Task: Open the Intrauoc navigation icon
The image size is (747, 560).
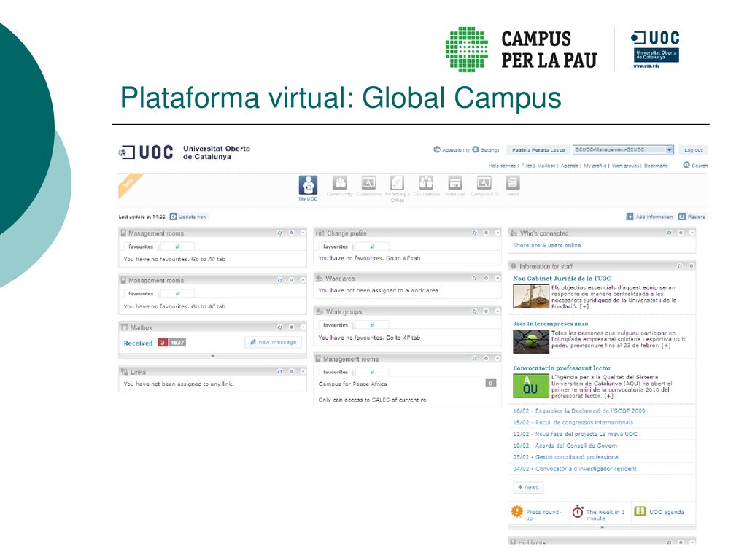Action: click(455, 182)
